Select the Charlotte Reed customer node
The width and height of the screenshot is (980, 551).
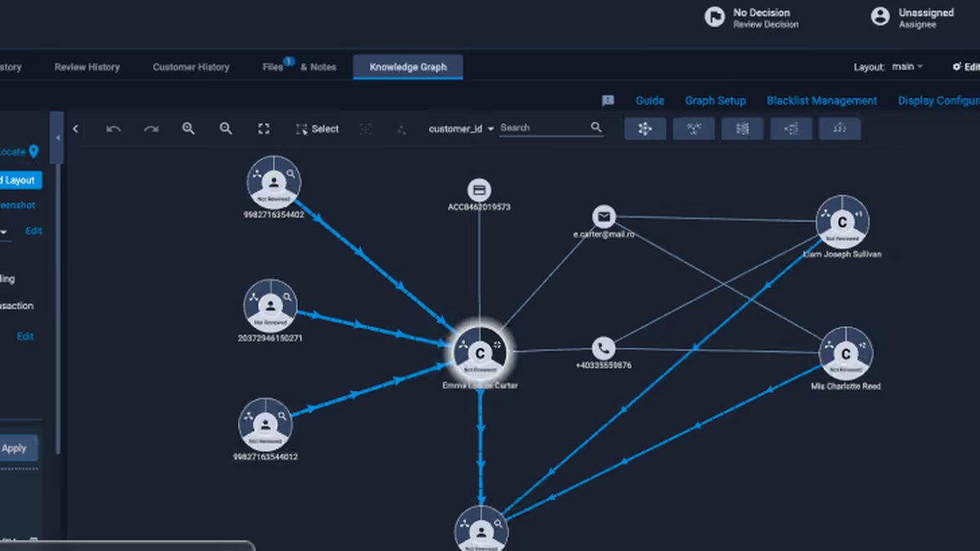[845, 354]
